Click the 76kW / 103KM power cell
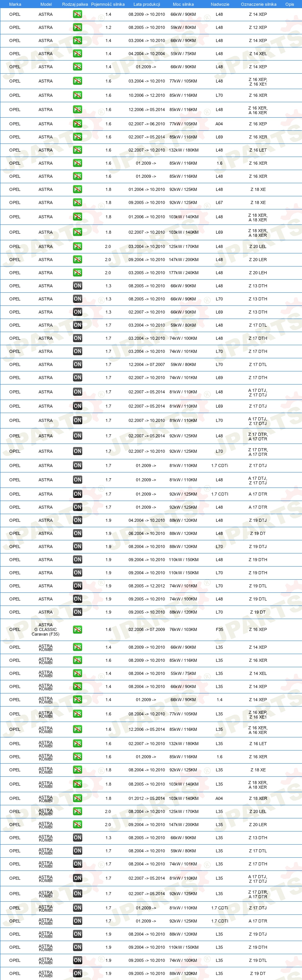This screenshot has height=980, width=302. 183,629
